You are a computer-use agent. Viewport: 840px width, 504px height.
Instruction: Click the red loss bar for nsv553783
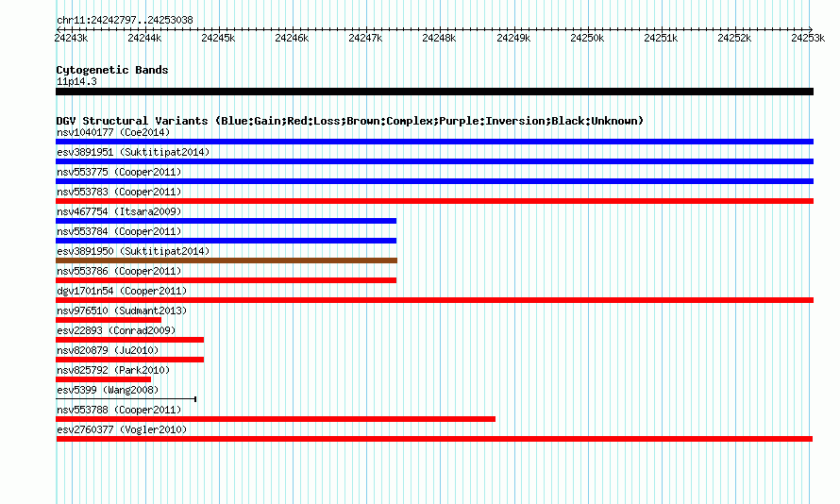coord(434,201)
